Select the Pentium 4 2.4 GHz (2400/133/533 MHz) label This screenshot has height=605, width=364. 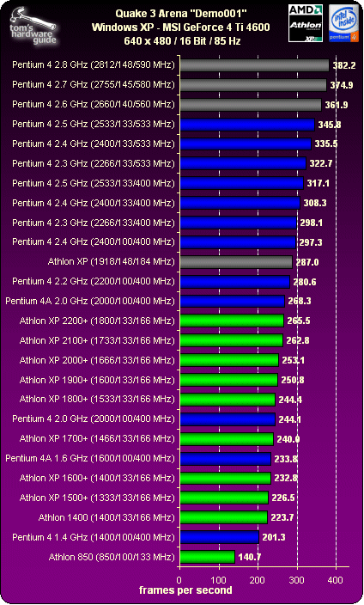coord(94,144)
